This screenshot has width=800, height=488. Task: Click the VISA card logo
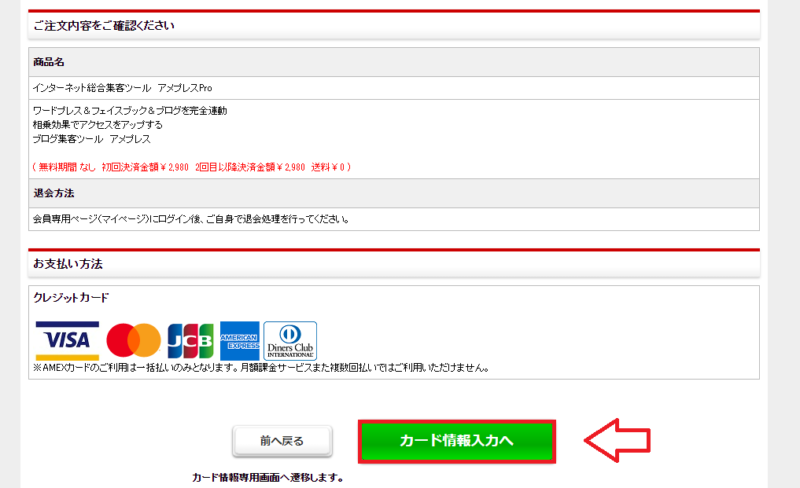click(67, 340)
